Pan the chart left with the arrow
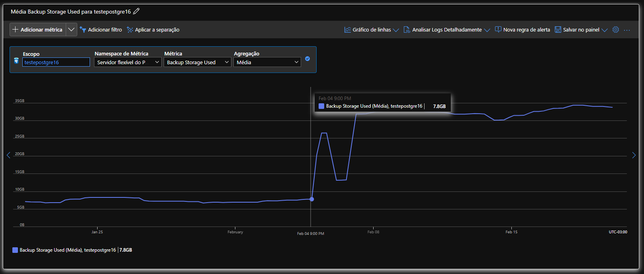The height and width of the screenshot is (274, 644). coord(8,155)
